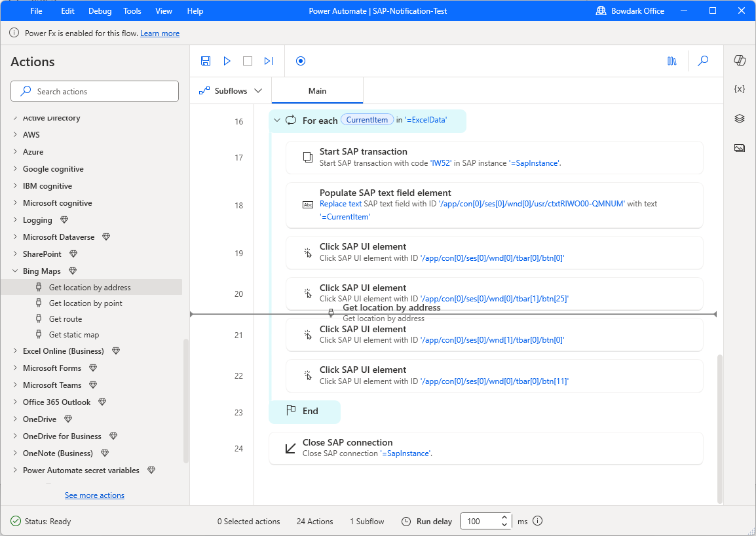756x536 pixels.
Task: Open the Debug menu
Action: click(100, 10)
